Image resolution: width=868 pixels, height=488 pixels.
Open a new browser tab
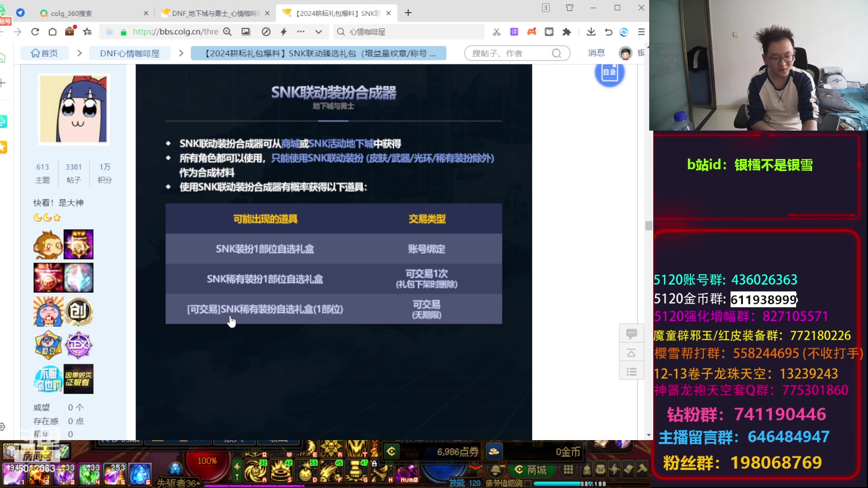pyautogui.click(x=408, y=13)
